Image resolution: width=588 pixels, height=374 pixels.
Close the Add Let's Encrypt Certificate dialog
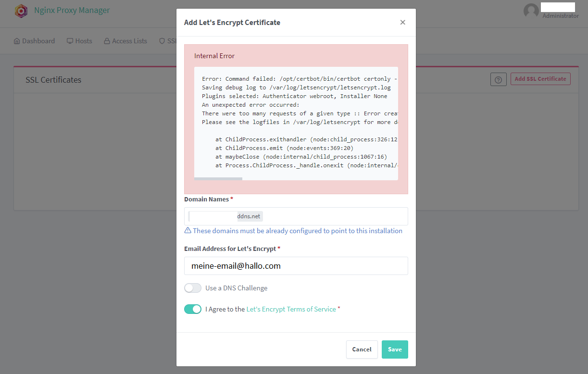(x=403, y=22)
